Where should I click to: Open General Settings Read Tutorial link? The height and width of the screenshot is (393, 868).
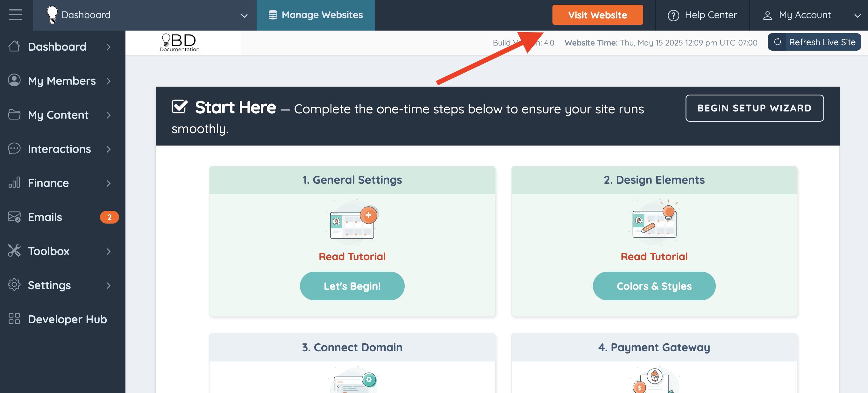point(352,256)
